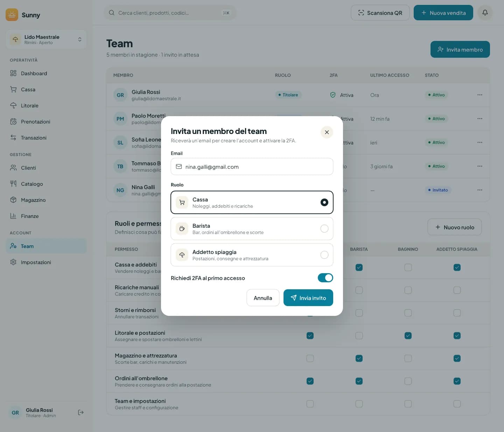Click the search field for clients and products

pyautogui.click(x=170, y=13)
